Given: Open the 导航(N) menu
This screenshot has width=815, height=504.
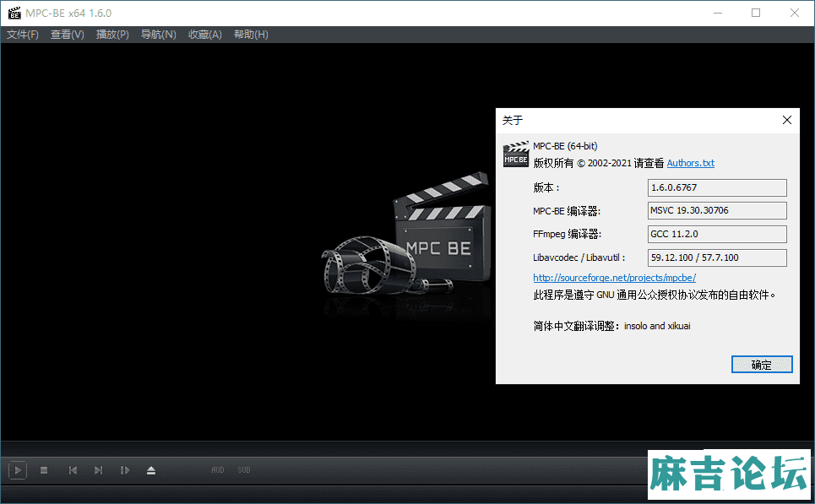Looking at the screenshot, I should (x=159, y=35).
